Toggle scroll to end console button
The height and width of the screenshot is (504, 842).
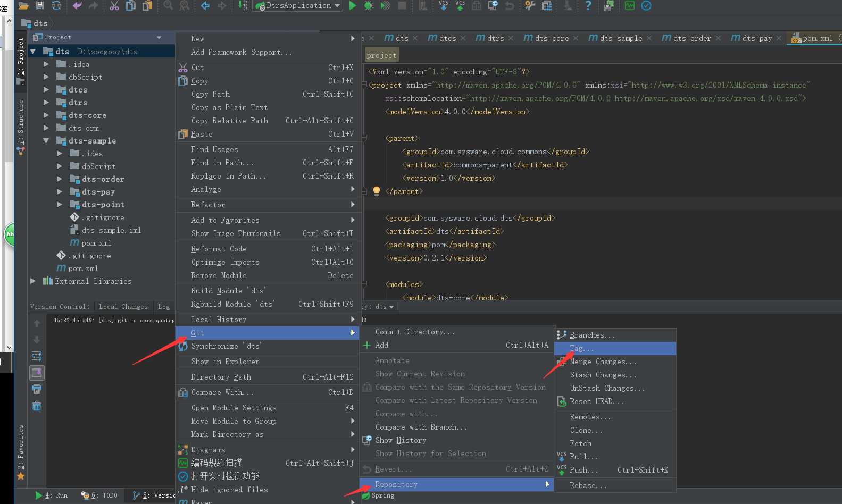37,373
